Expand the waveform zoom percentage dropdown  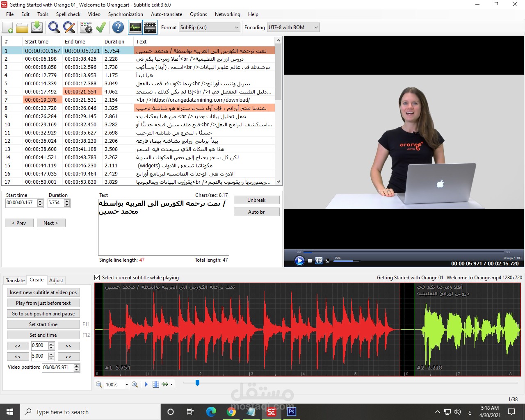pos(127,384)
